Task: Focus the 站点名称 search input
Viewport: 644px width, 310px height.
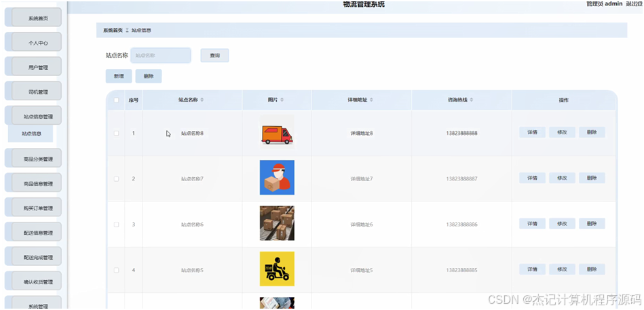Action: (x=161, y=55)
